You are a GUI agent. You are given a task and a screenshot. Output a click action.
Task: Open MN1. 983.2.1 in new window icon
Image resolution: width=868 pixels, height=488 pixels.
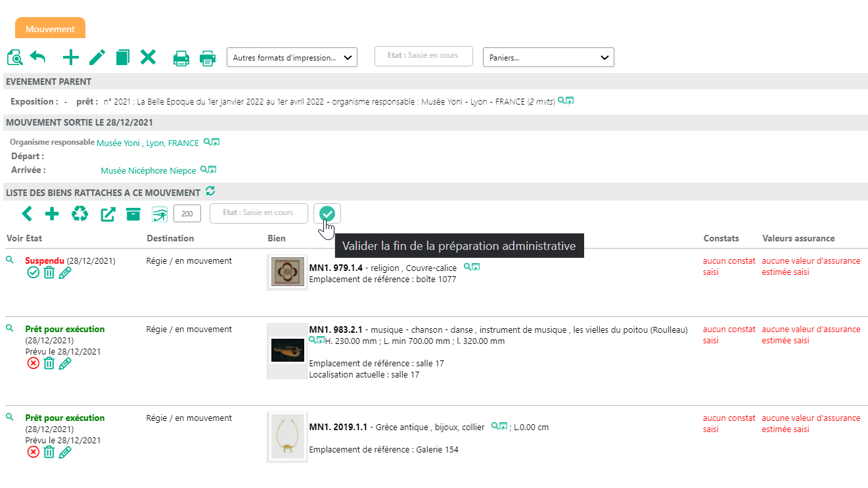[x=321, y=340]
